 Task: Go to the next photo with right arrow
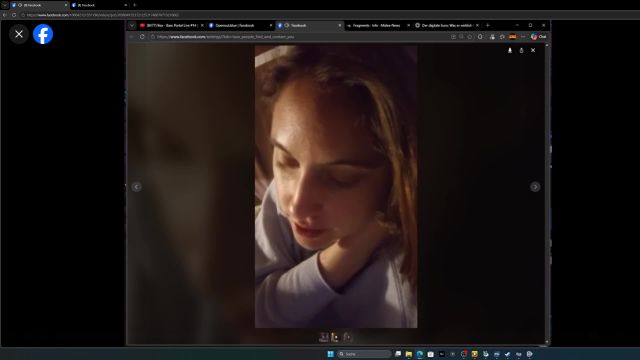(x=535, y=187)
